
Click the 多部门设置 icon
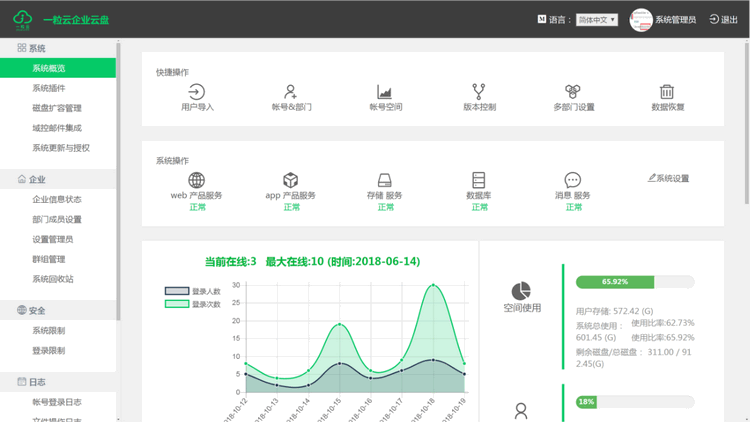tap(573, 92)
